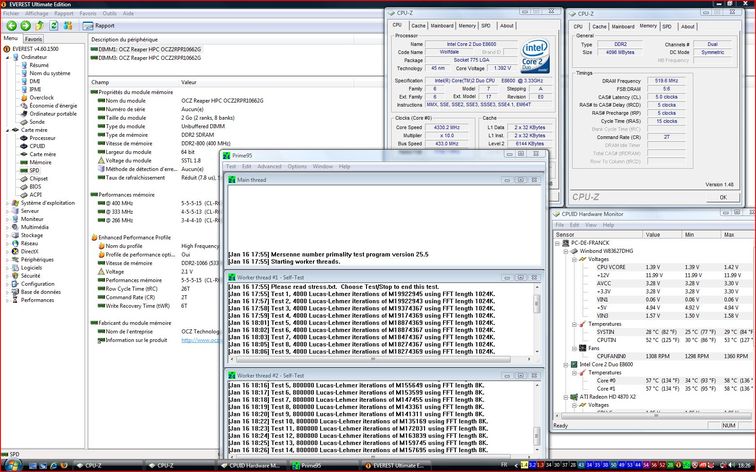Click the Worker thread #1 vertical scrollbar
The width and height of the screenshot is (756, 472).
[x=536, y=319]
